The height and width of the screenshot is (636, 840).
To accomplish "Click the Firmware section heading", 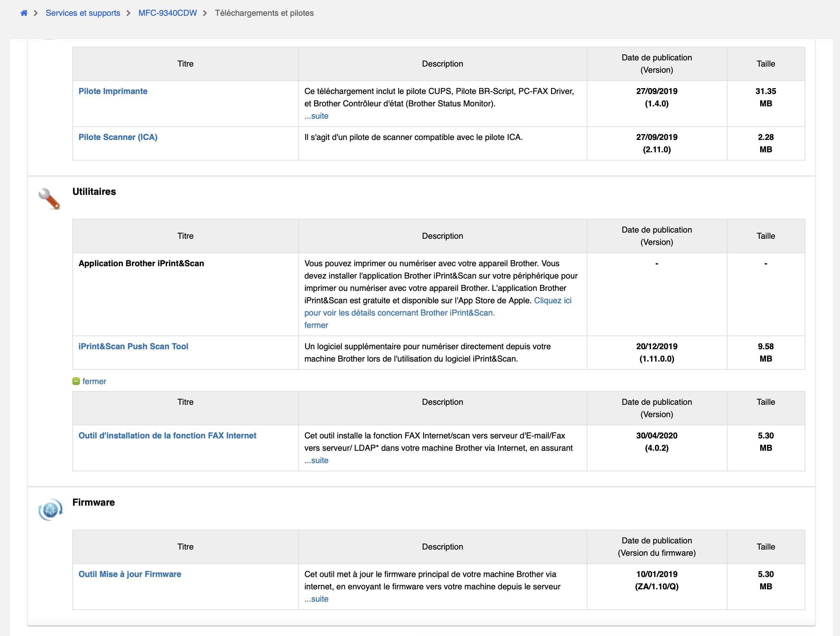I will click(93, 502).
